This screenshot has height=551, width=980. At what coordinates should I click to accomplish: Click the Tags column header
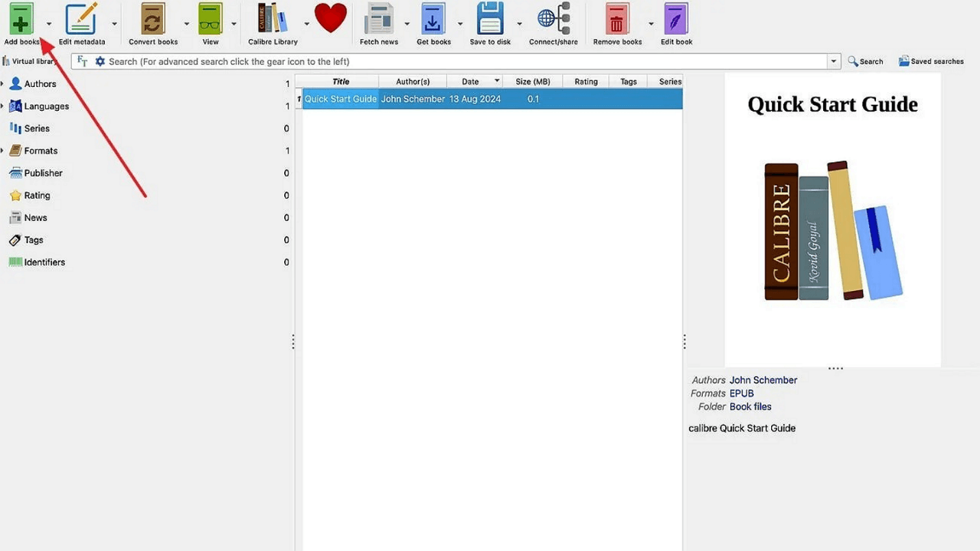tap(628, 81)
